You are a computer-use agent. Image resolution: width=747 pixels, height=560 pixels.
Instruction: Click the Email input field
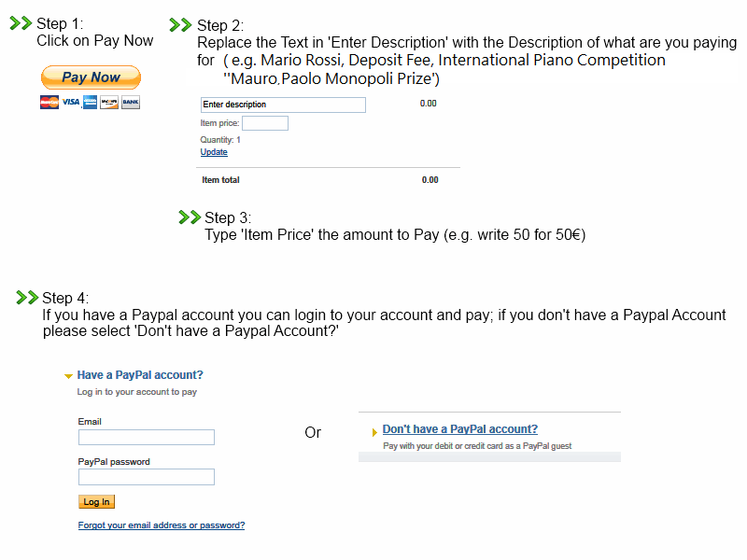point(147,437)
